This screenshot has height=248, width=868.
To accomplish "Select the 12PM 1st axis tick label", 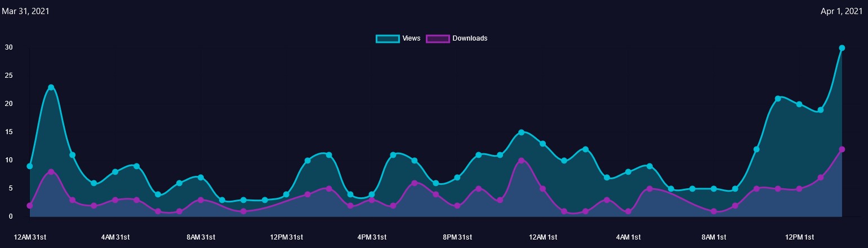I will click(x=799, y=237).
